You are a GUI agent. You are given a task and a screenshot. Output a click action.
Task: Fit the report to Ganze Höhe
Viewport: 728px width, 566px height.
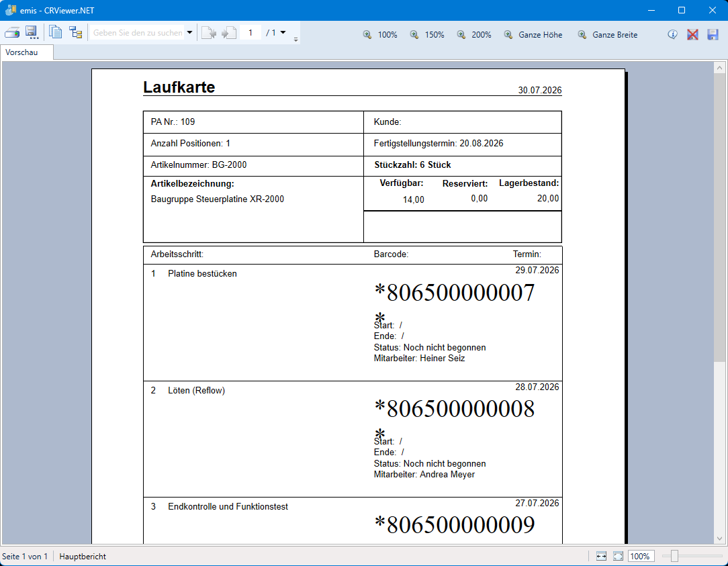pos(540,35)
